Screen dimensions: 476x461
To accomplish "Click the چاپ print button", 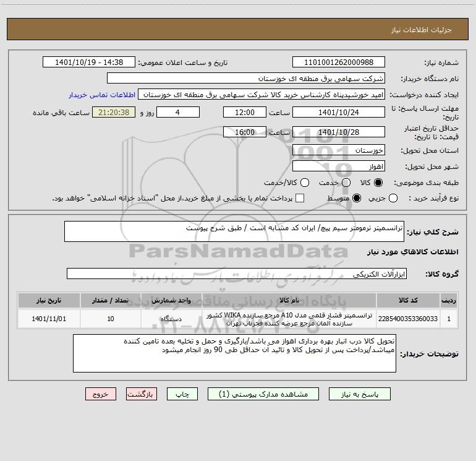I will (182, 394).
